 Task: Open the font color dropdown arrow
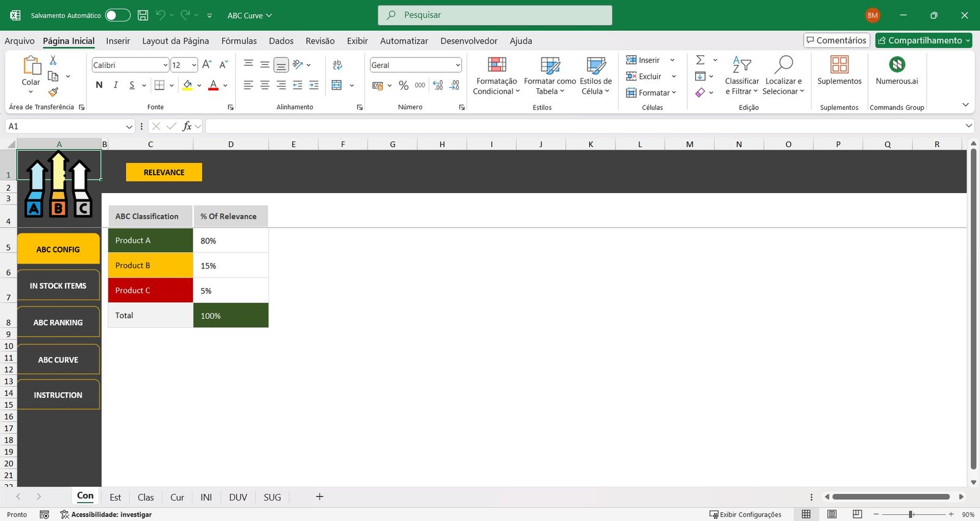(225, 86)
